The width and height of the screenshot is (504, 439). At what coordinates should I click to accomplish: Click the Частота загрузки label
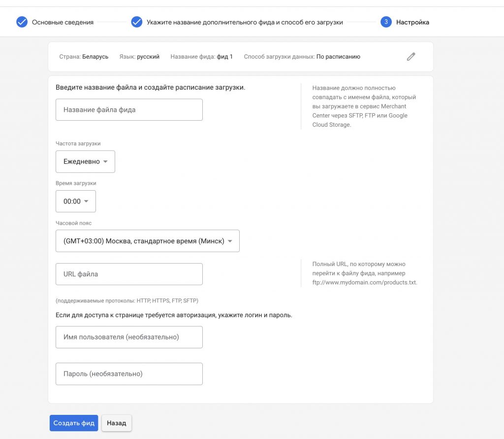pos(78,143)
